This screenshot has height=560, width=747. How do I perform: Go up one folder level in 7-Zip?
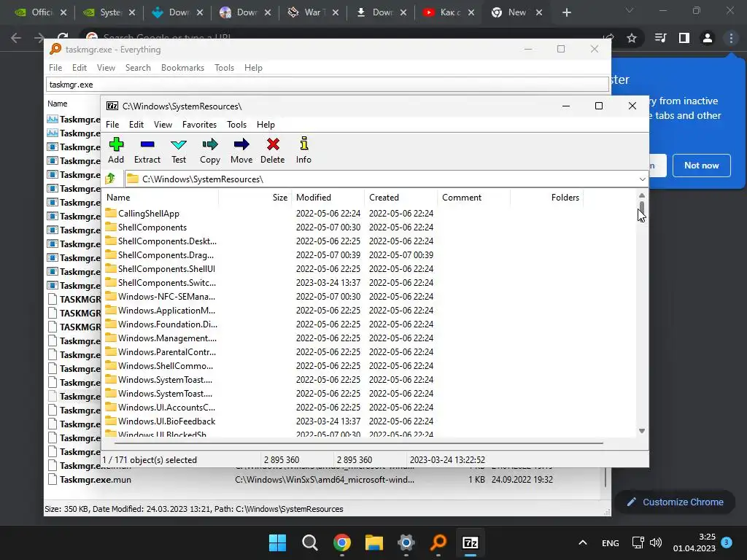pos(111,179)
